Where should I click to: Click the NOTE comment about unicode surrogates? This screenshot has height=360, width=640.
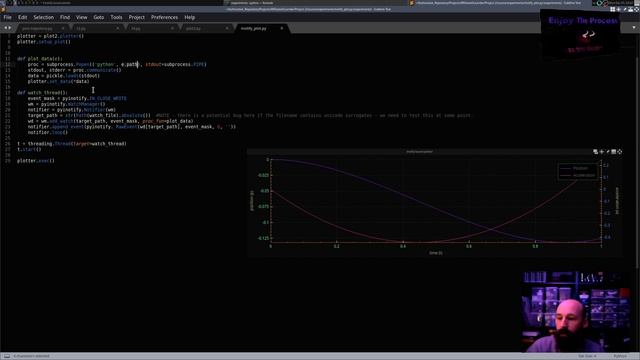pyautogui.click(x=313, y=116)
